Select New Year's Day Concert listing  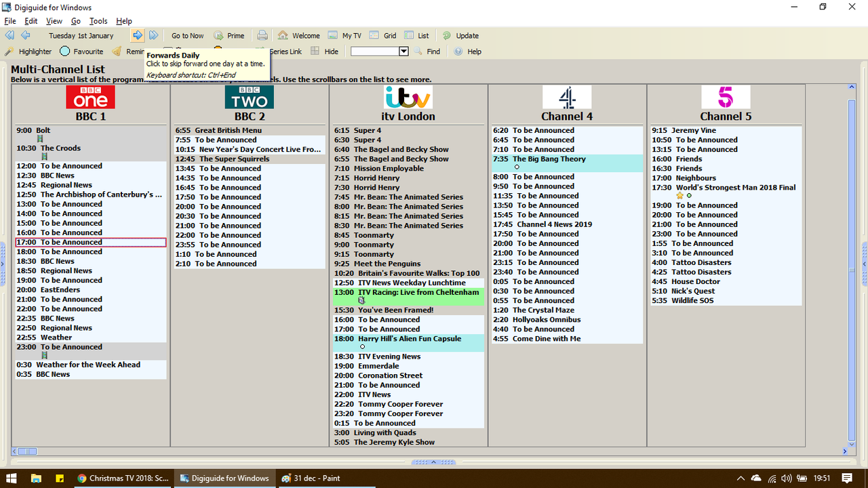[x=250, y=150]
